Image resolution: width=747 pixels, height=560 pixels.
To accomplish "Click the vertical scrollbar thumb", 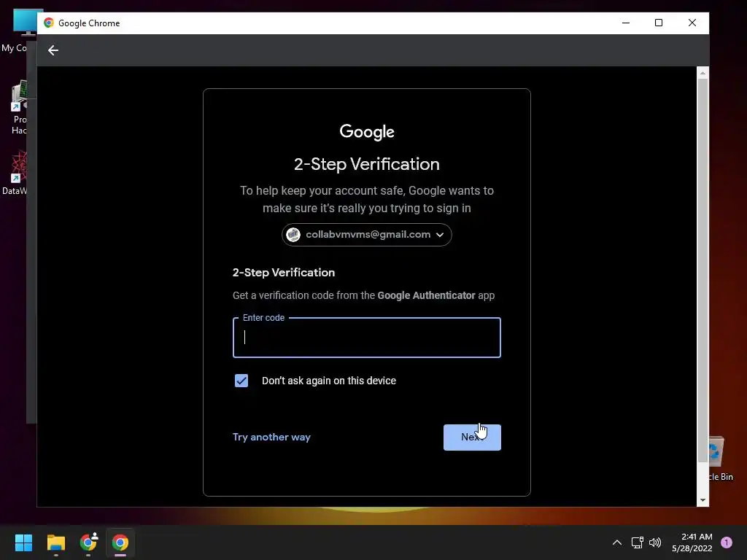I will point(703,270).
